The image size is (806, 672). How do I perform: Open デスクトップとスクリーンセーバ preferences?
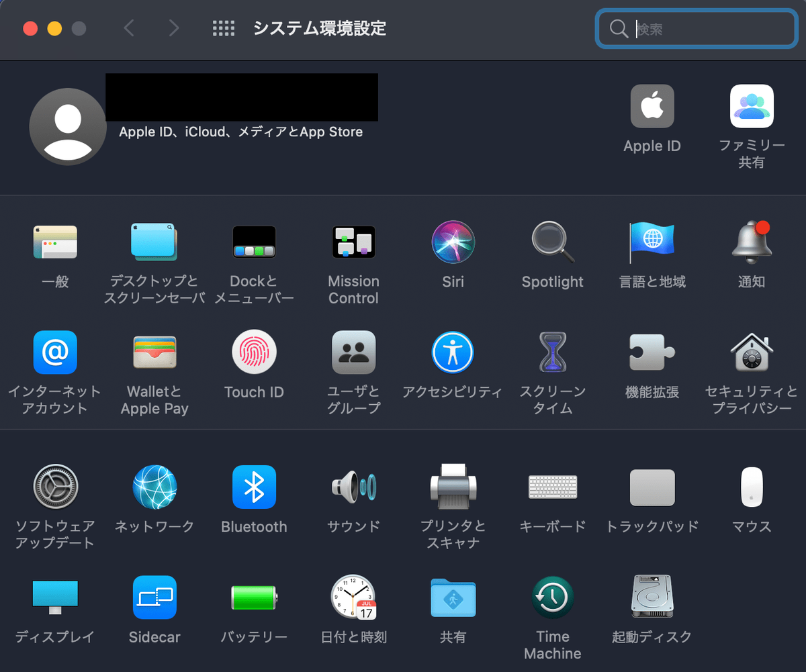coord(154,242)
